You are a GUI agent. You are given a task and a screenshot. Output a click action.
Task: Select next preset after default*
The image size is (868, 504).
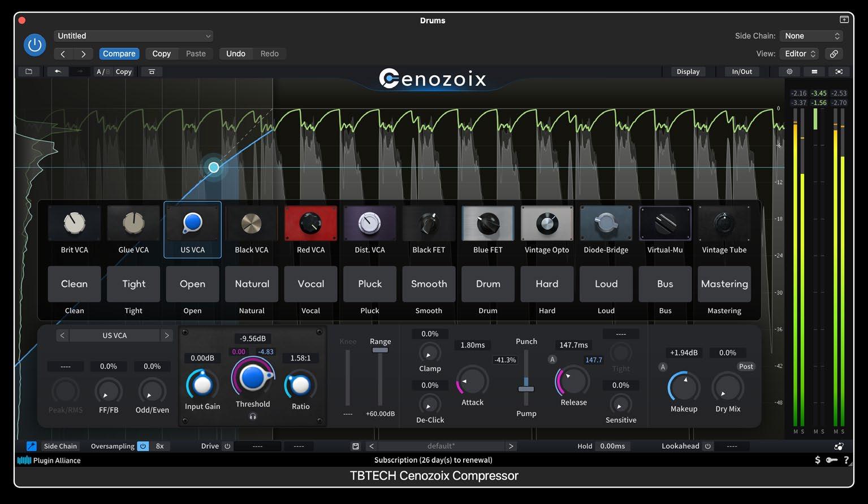click(511, 446)
